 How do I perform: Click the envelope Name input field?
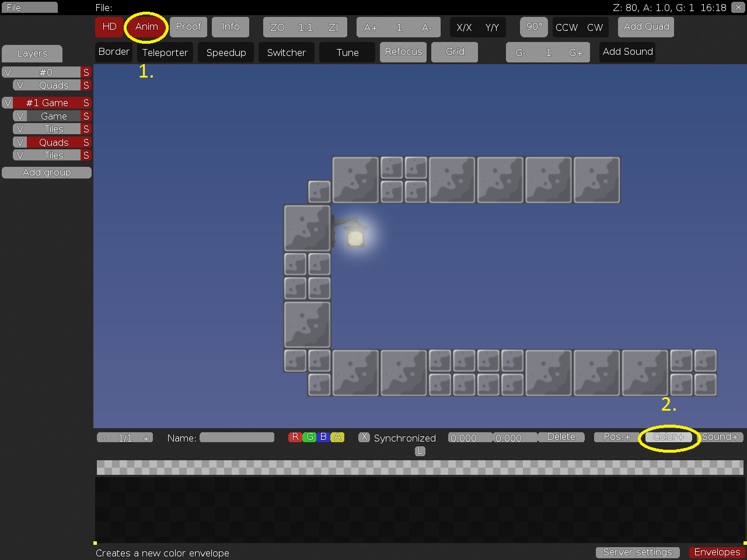coord(237,437)
